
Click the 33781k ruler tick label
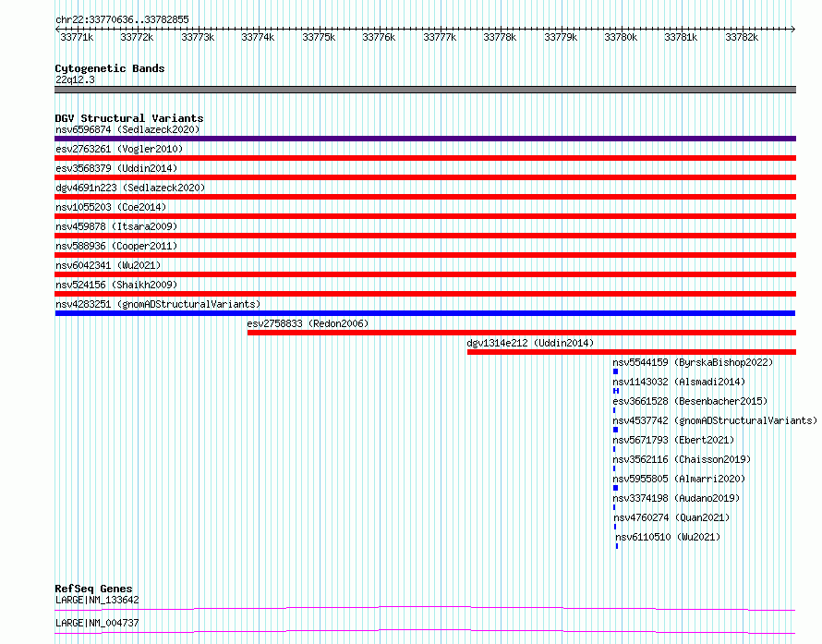[681, 37]
